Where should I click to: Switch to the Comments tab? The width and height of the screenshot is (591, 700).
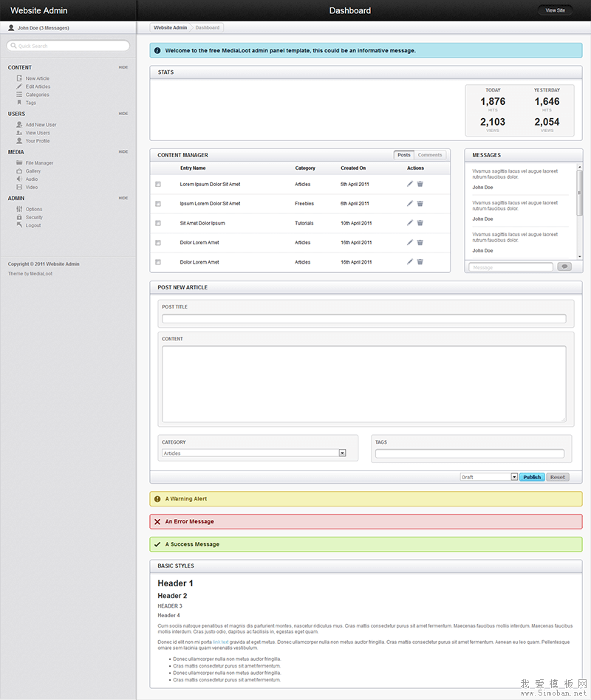pyautogui.click(x=430, y=155)
